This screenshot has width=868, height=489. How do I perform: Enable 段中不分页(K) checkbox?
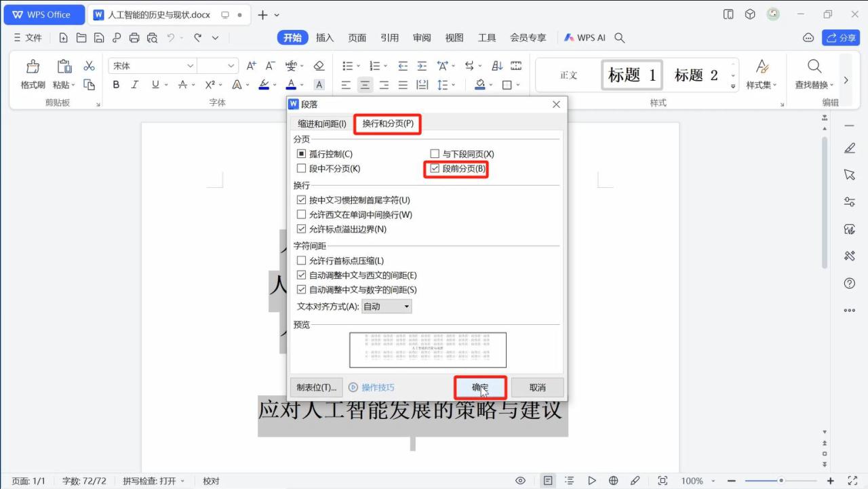tap(302, 168)
